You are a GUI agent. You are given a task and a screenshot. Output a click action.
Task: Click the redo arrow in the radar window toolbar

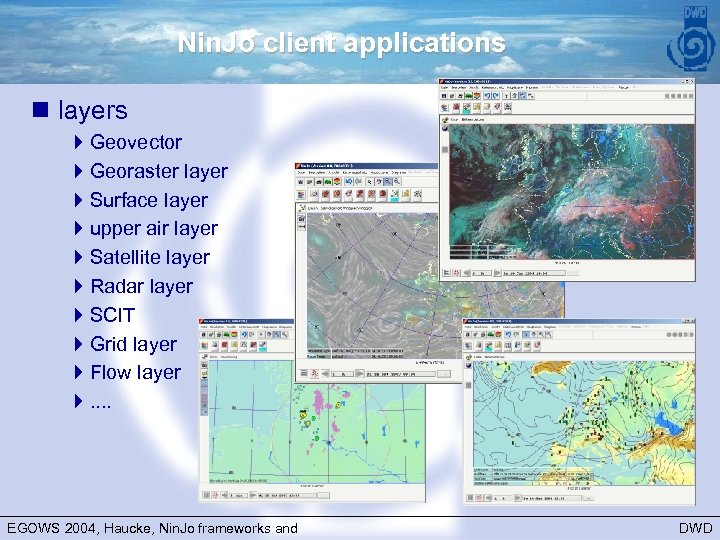point(252,335)
